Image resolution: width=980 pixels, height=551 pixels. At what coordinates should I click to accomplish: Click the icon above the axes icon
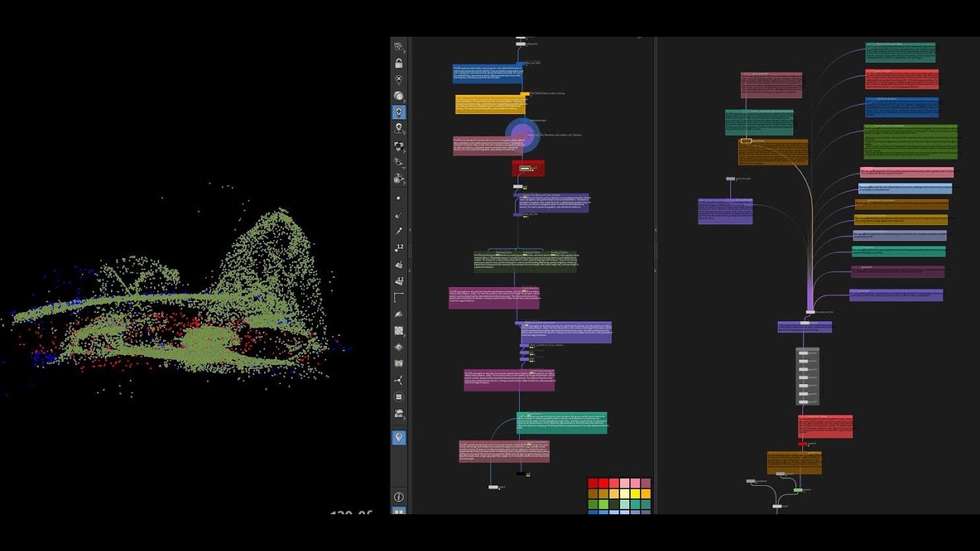[399, 364]
